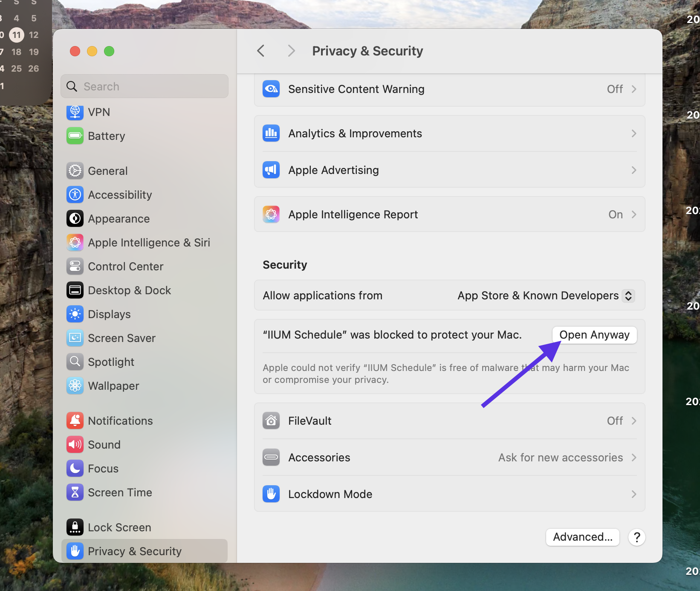Expand the Accessories row chevron
This screenshot has width=700, height=591.
(633, 458)
